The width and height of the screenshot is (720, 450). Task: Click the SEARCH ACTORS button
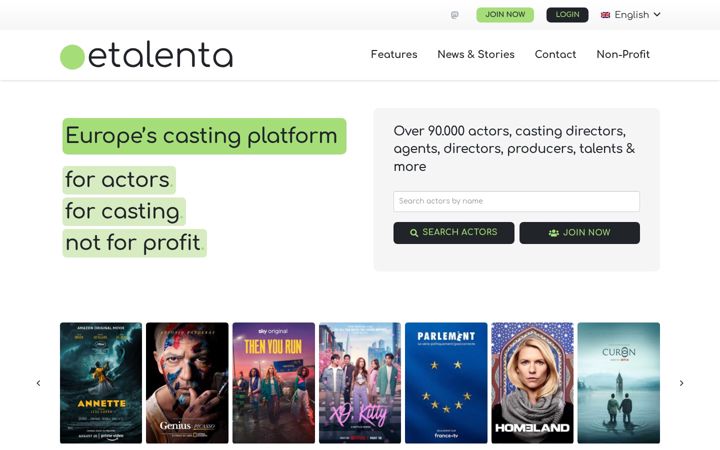click(x=454, y=233)
